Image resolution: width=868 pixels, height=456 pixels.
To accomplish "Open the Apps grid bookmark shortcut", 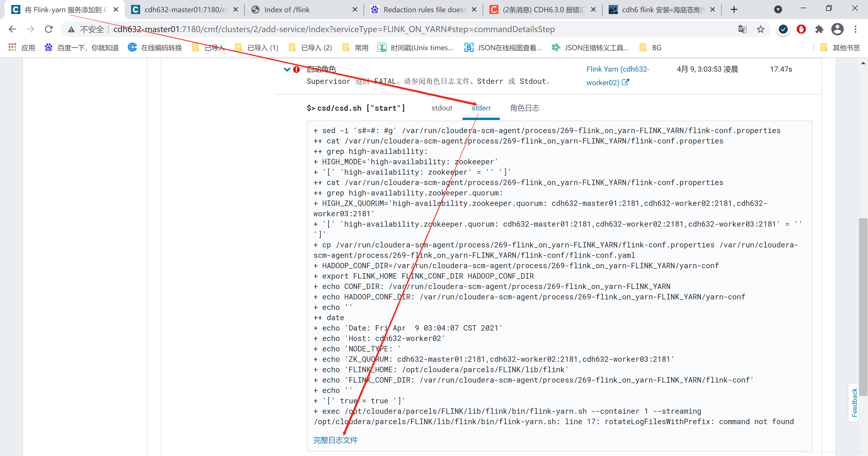I will point(21,47).
